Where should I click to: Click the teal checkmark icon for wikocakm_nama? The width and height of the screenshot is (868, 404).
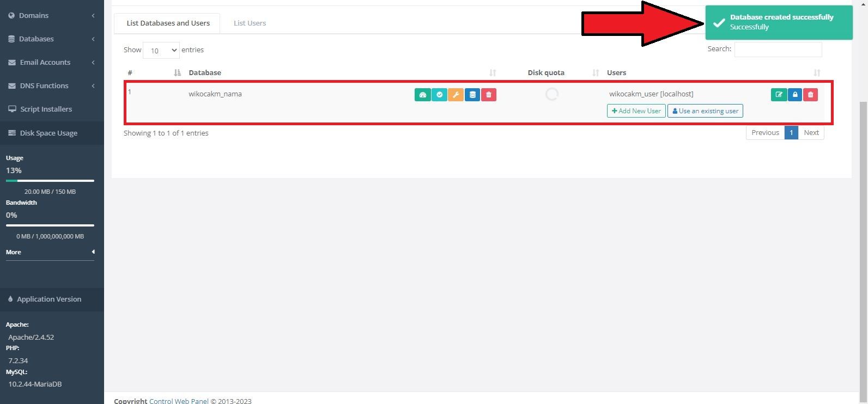(x=439, y=95)
